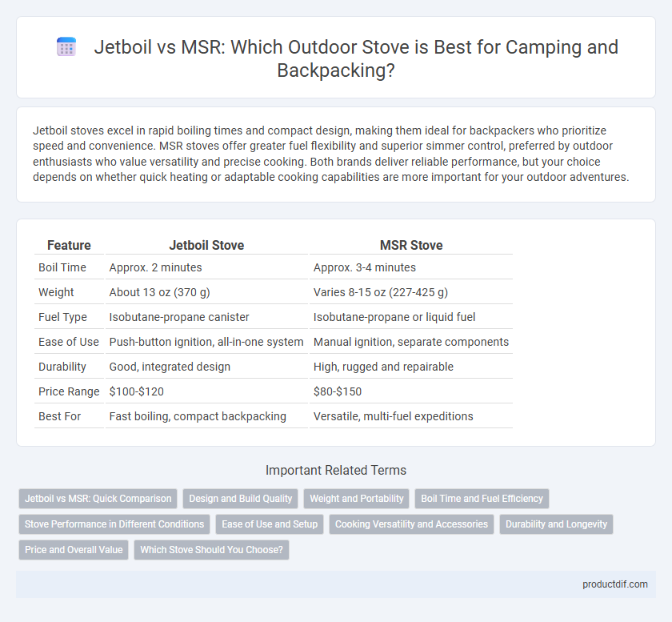Click the 'Feature' column header
The height and width of the screenshot is (622, 672).
coord(69,245)
